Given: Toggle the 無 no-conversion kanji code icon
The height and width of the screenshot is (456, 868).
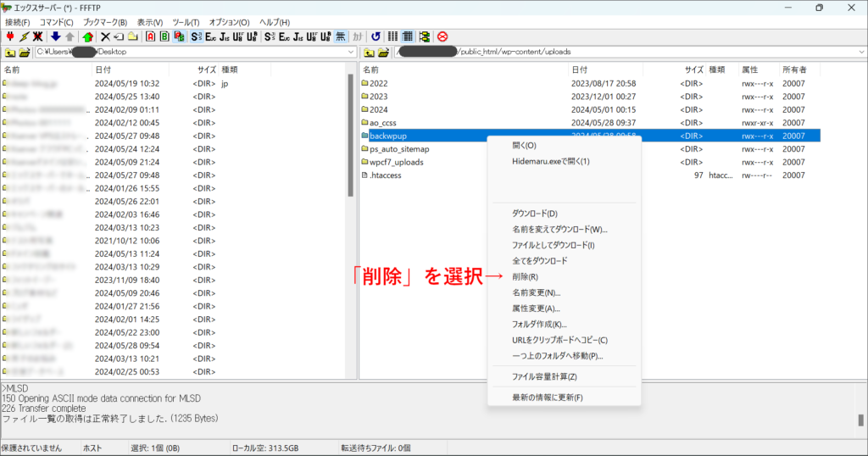Looking at the screenshot, I should (341, 36).
